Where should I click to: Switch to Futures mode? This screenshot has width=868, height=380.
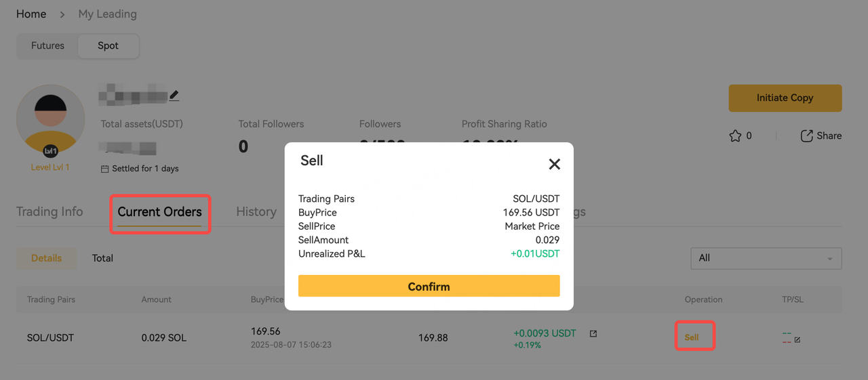[47, 45]
